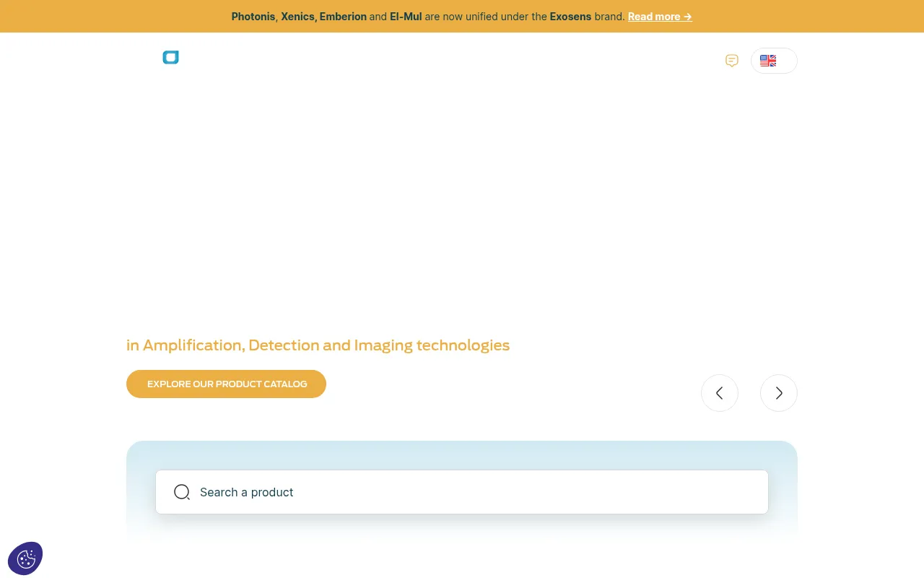Image resolution: width=924 pixels, height=578 pixels.
Task: Go to previous slide arrow
Action: tap(720, 393)
